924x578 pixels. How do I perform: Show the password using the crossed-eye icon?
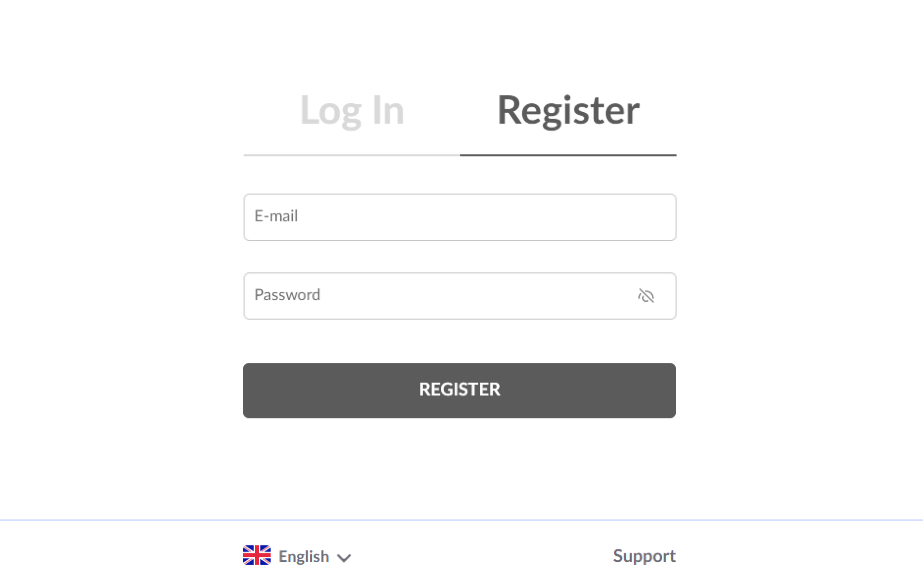[x=646, y=296]
